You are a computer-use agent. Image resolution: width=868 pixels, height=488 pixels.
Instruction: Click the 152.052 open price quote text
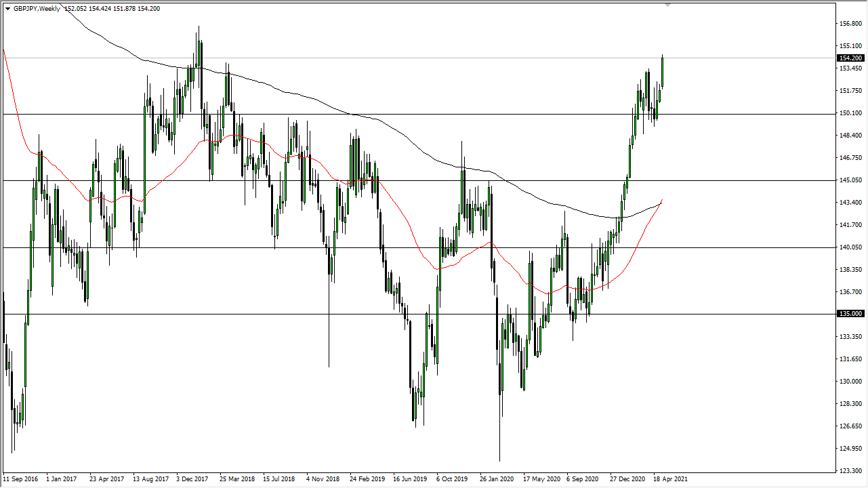(x=75, y=9)
